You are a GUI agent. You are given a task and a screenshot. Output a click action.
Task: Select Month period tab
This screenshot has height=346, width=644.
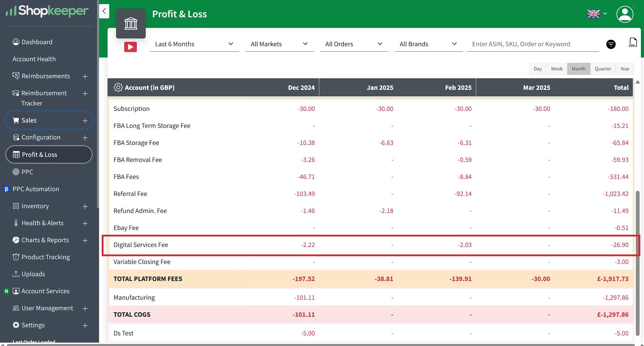579,69
